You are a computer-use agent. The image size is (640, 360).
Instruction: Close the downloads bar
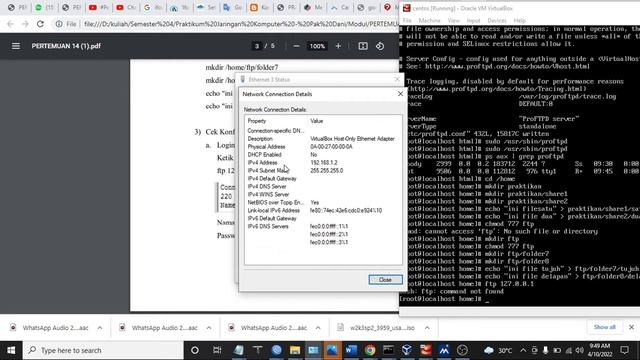click(x=631, y=327)
